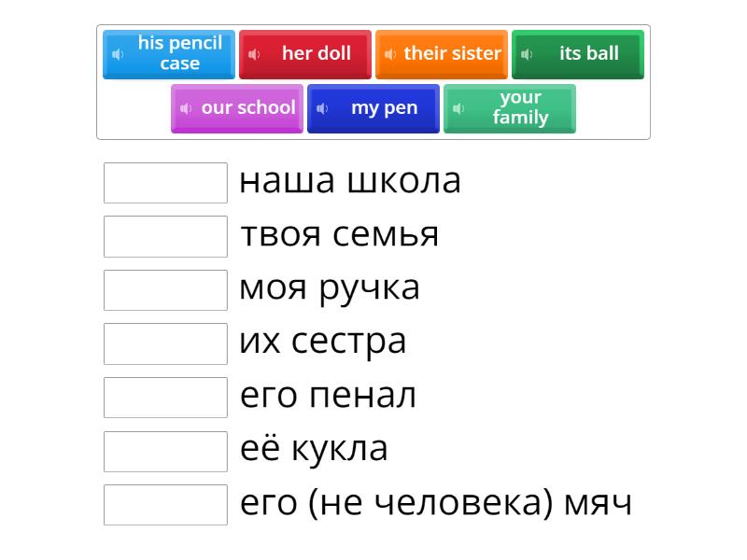Screen dimensions: 747x560
Task: Click the answer box beside 'её кукла'
Action: [165, 451]
